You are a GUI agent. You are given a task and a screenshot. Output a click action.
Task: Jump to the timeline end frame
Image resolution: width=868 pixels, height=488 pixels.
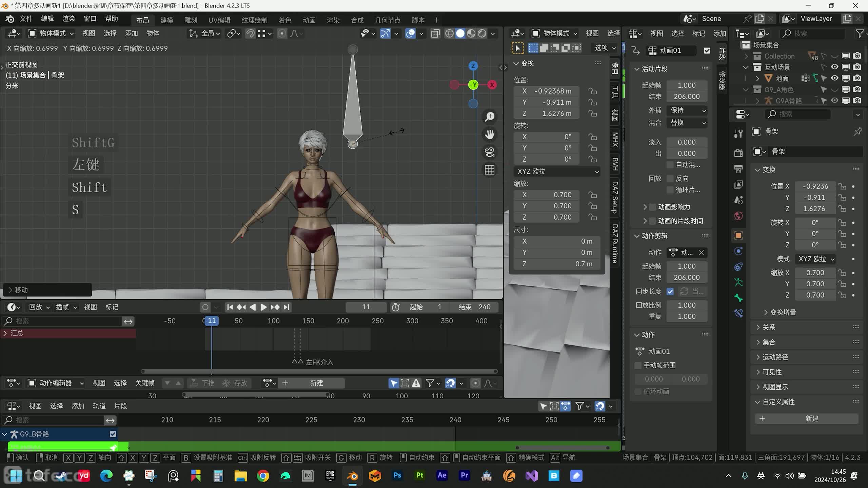pos(287,307)
